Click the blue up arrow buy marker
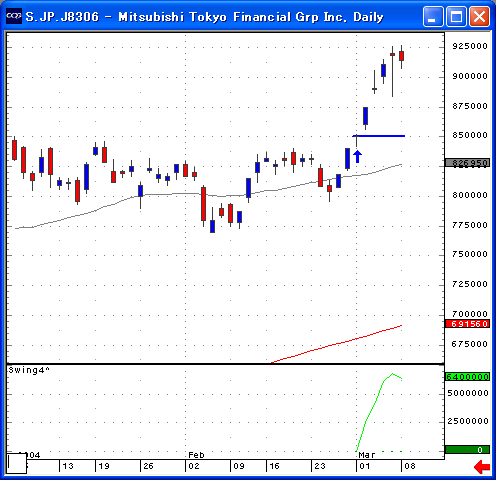Screen dimensions: 496x480 click(357, 156)
